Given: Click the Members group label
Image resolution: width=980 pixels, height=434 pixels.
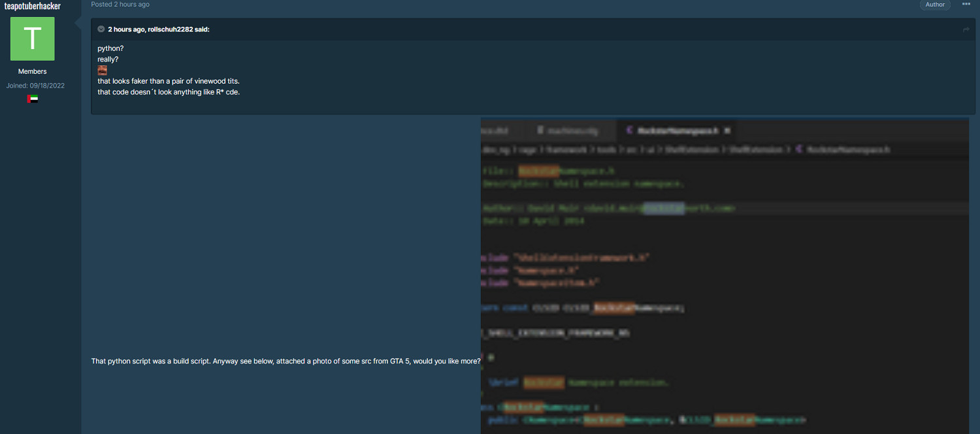Looking at the screenshot, I should click(x=32, y=71).
